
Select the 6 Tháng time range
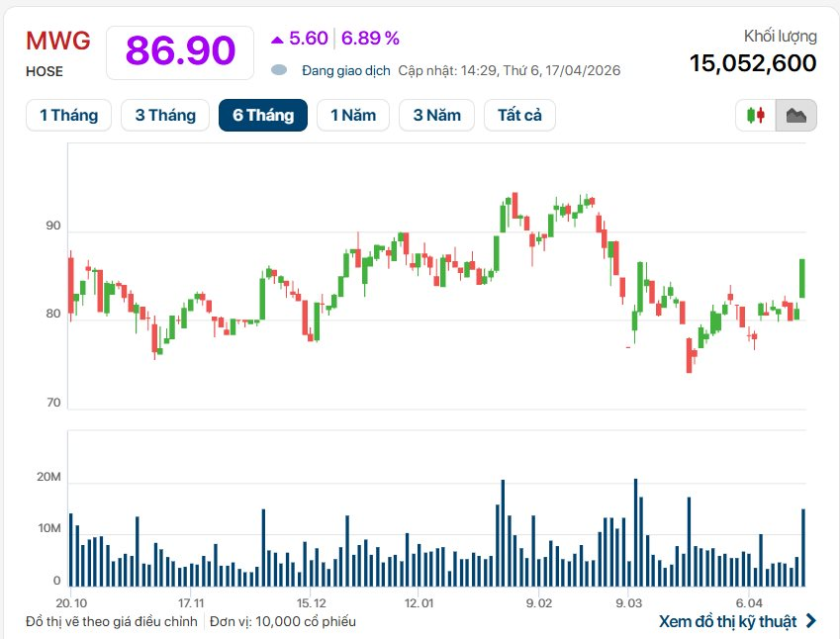coord(263,116)
